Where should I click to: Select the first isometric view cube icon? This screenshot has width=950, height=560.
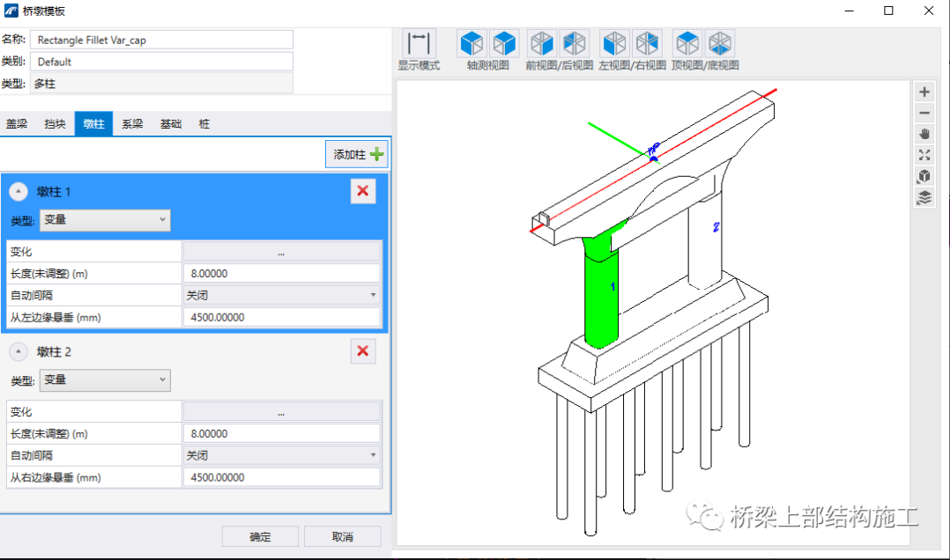click(471, 44)
